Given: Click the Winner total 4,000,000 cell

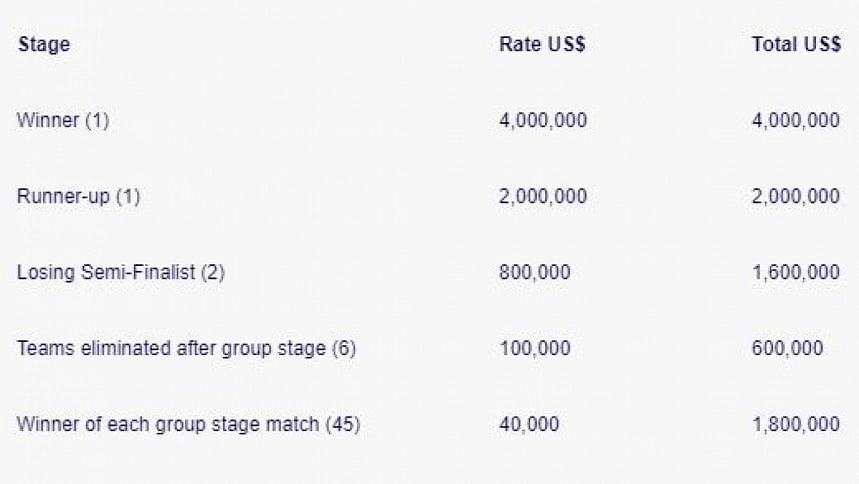Looking at the screenshot, I should point(795,120).
